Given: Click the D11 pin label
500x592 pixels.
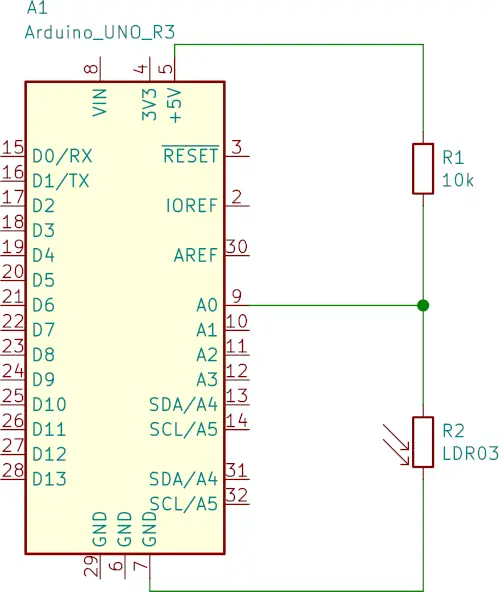Looking at the screenshot, I should (49, 429).
